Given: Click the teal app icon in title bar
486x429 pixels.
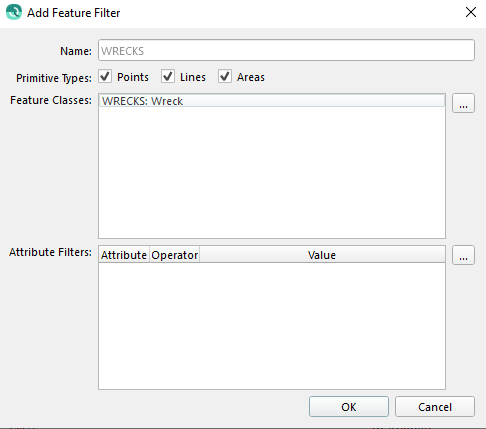Looking at the screenshot, I should click(x=14, y=12).
